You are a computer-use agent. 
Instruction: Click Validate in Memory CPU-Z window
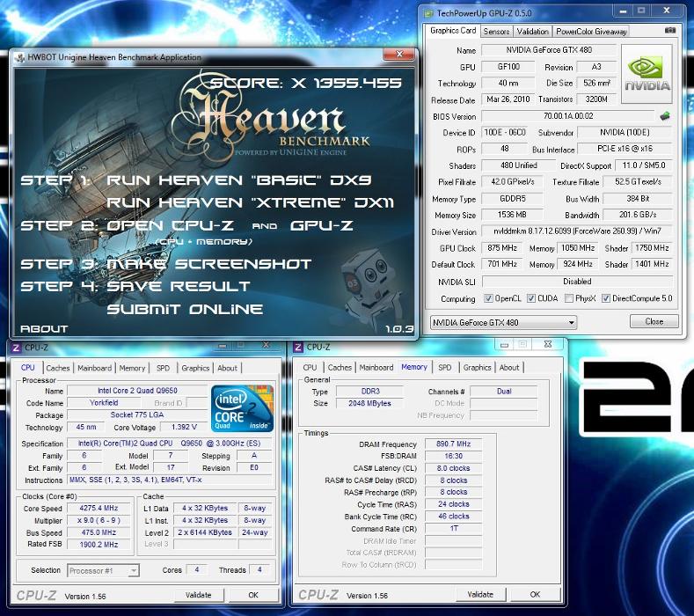coord(480,594)
